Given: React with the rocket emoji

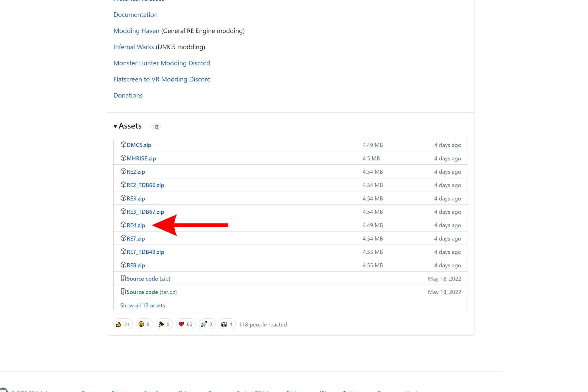Looking at the screenshot, I should (207, 324).
